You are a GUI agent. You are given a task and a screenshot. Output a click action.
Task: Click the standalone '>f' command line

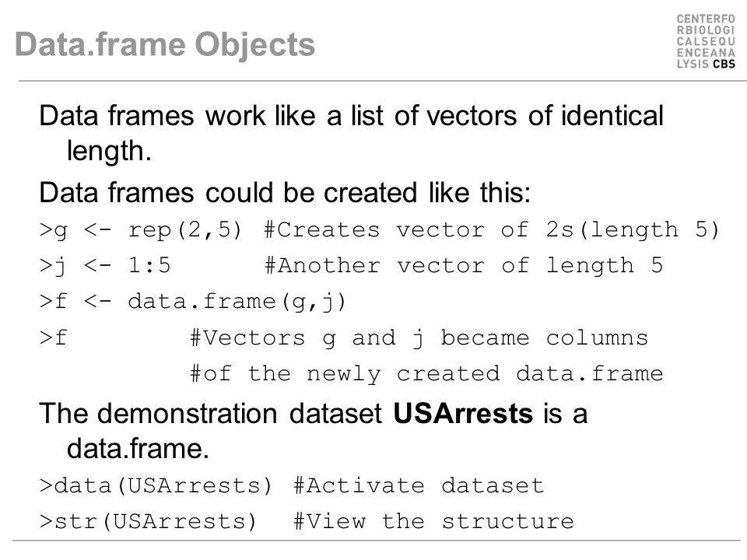click(54, 338)
